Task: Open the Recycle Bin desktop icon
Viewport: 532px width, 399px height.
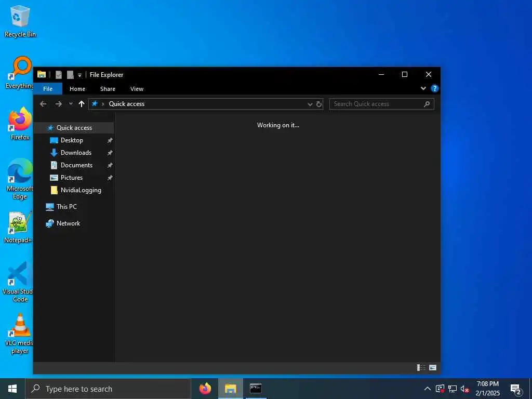Action: [x=20, y=21]
